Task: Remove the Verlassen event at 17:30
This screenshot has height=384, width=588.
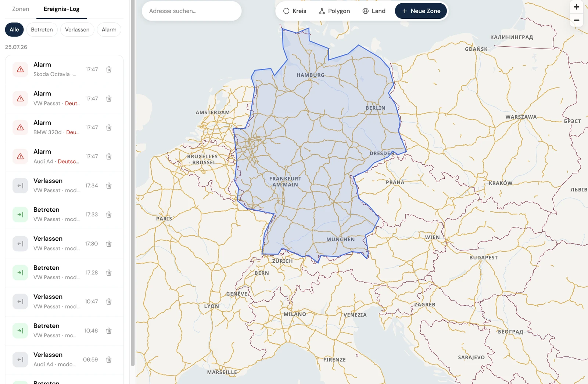Action: pos(109,244)
